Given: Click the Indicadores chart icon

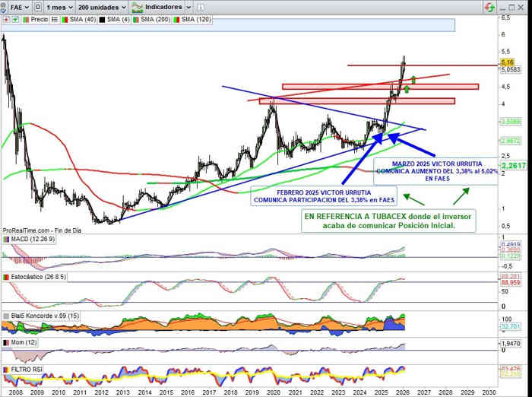Looking at the screenshot, I should 137,7.
